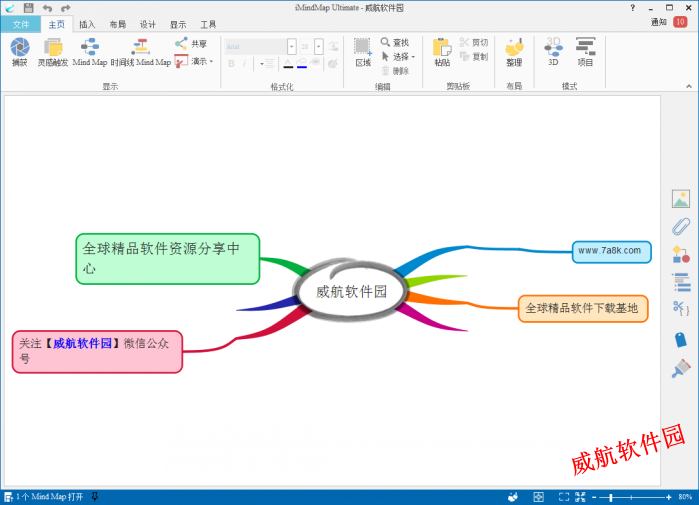
Task: Open the 灵感触发 brainstorm view
Action: 53,52
